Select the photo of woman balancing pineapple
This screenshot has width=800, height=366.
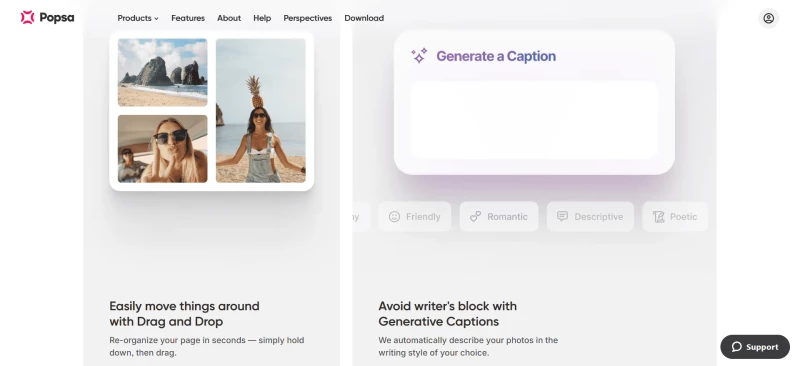261,111
